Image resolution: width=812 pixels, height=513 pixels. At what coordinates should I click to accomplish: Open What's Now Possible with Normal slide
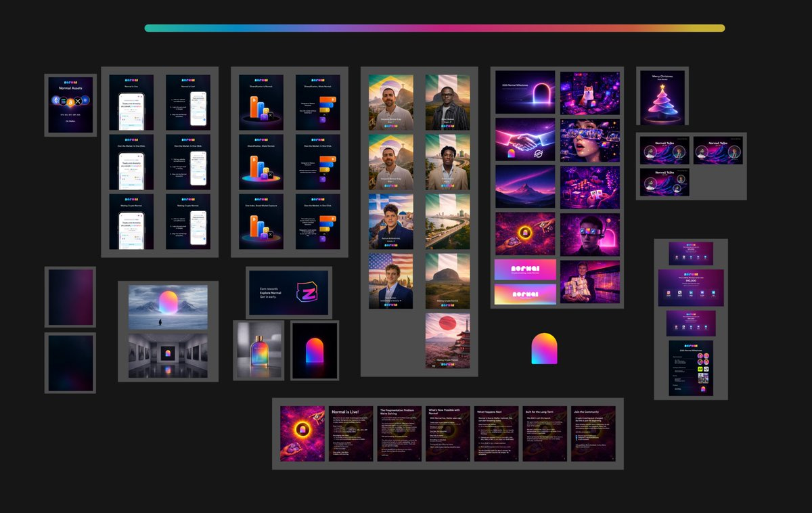[448, 434]
